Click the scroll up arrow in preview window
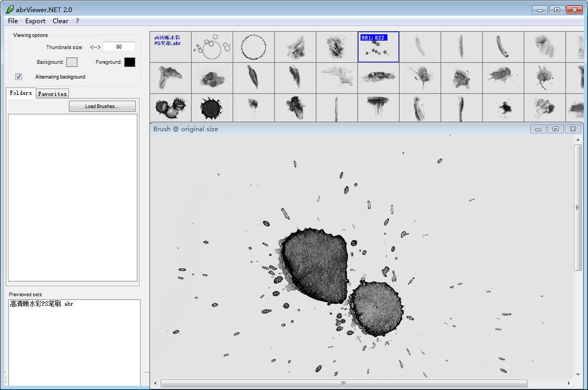 click(x=578, y=140)
